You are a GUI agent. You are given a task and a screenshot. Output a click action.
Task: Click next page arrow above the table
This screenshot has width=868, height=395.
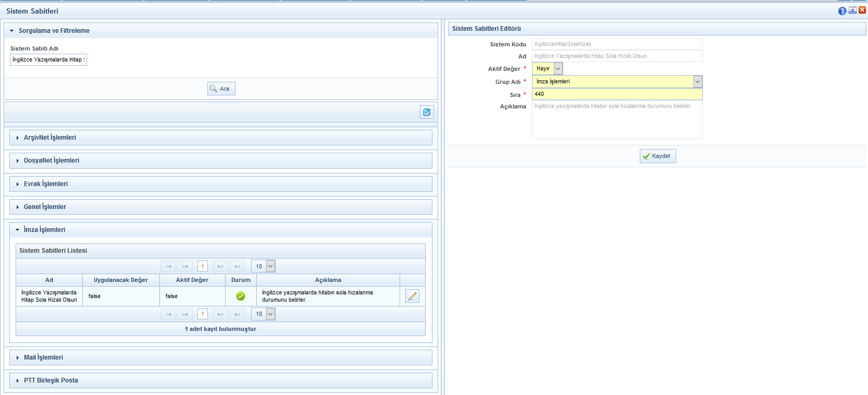coord(220,266)
